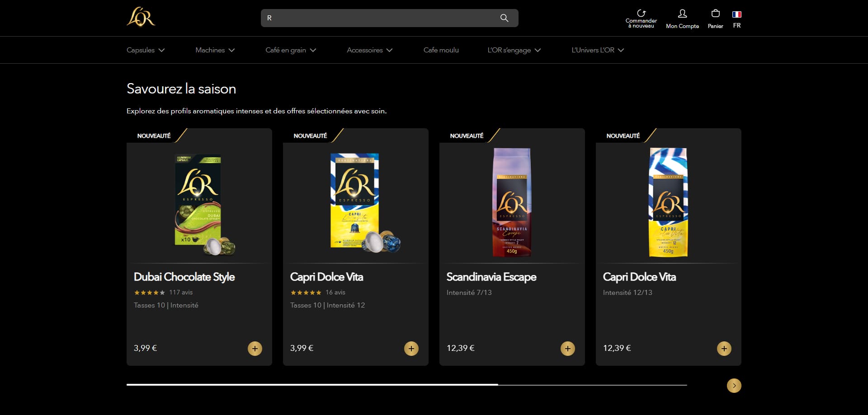
Task: Open the Scandinavia Escape product title
Action: [x=491, y=277]
